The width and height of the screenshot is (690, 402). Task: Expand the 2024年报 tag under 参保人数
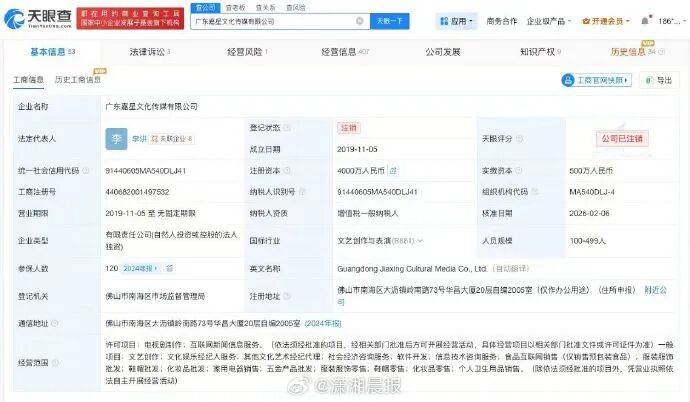tap(140, 268)
